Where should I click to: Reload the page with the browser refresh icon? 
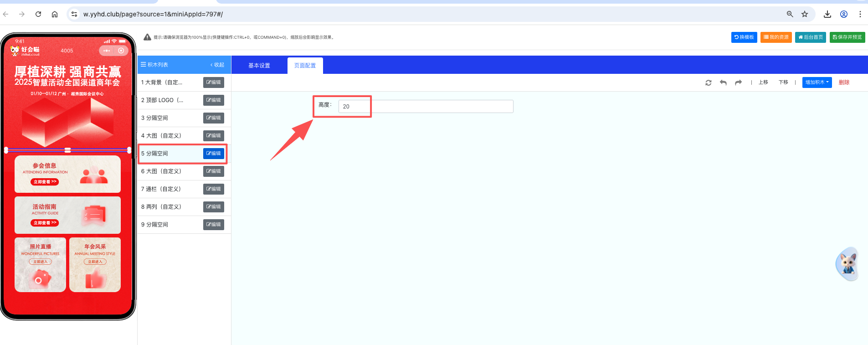point(38,14)
